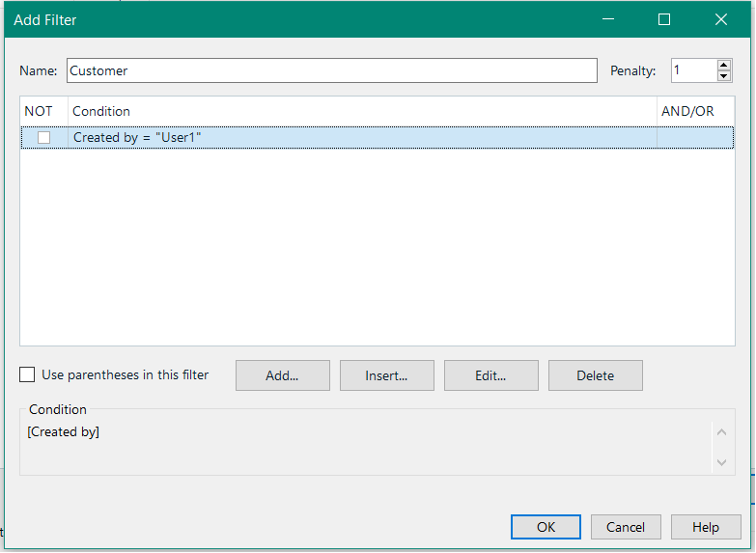Toggle NOT checkbox for Created by condition
The height and width of the screenshot is (553, 756).
(43, 138)
